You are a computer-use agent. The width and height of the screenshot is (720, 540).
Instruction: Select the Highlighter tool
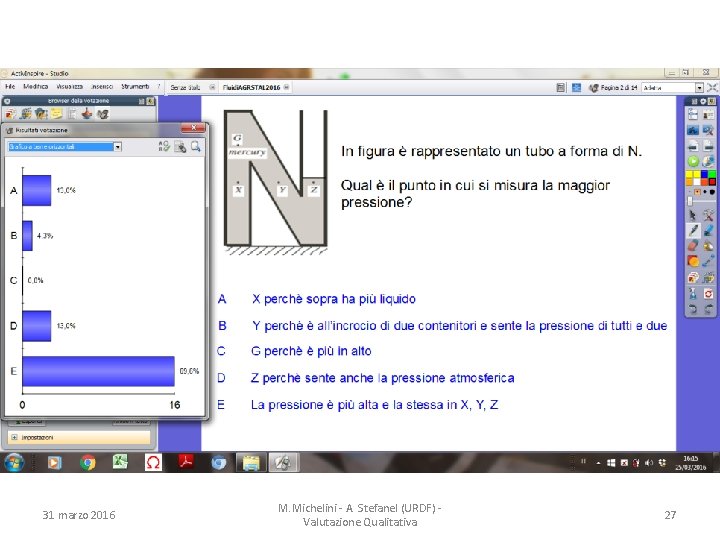709,231
